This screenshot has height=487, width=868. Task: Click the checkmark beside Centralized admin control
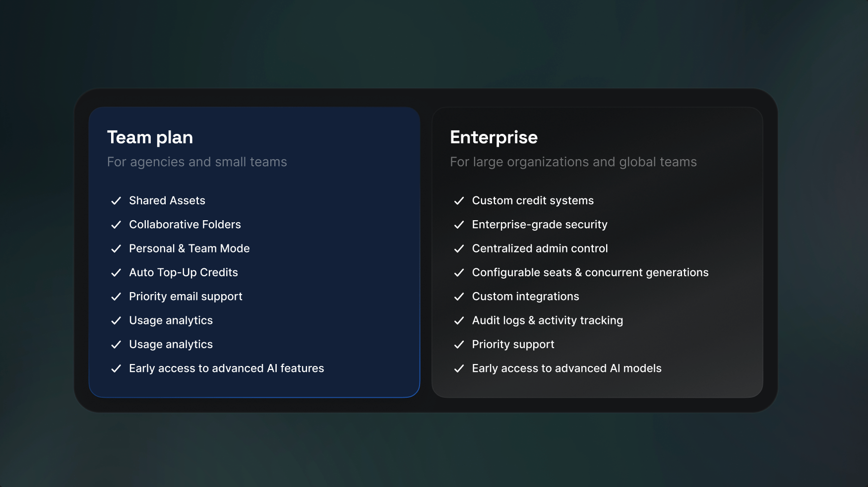[x=459, y=248]
